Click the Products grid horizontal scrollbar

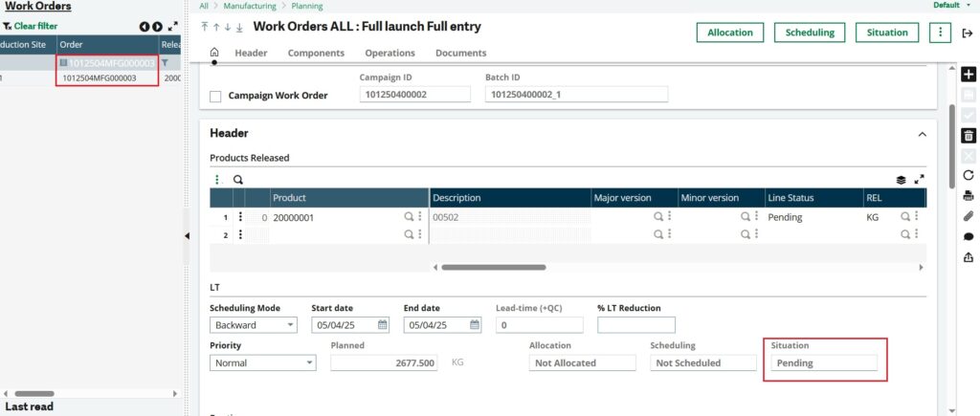[494, 268]
